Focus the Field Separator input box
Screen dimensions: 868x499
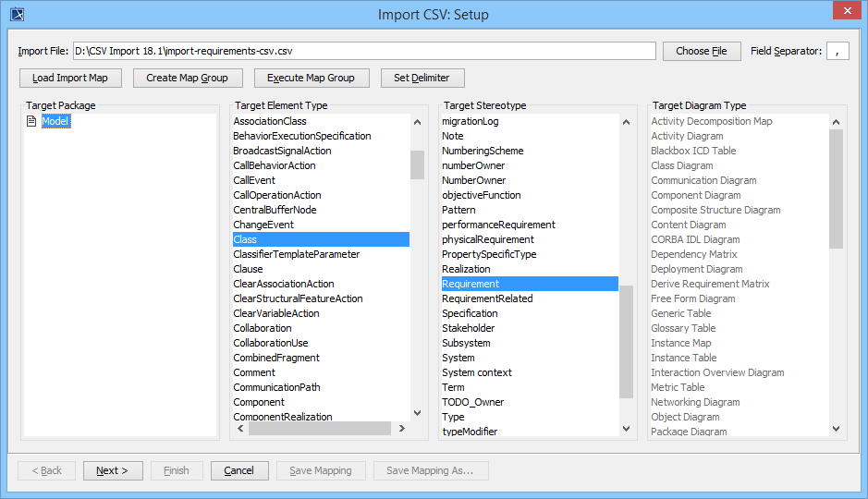pyautogui.click(x=837, y=51)
